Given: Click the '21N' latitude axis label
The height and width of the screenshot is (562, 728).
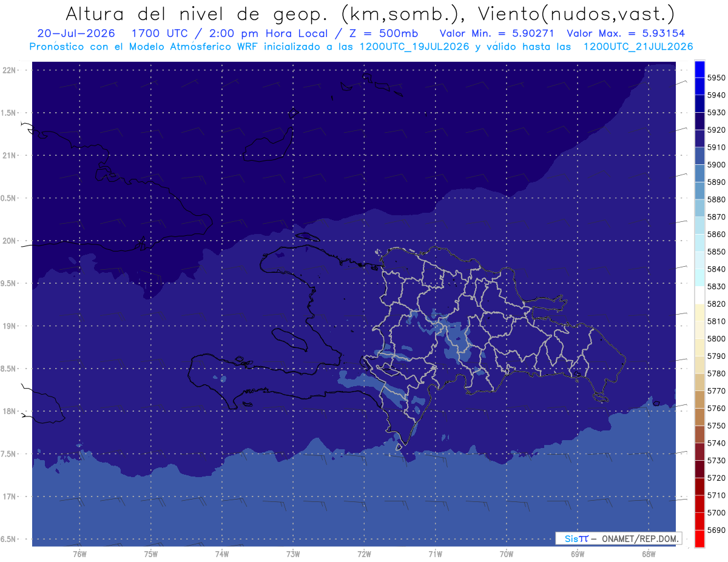Looking at the screenshot, I should point(8,155).
